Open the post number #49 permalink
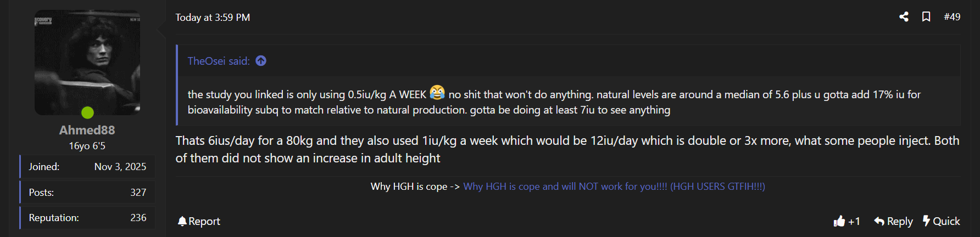The width and height of the screenshot is (980, 237). pos(952,17)
